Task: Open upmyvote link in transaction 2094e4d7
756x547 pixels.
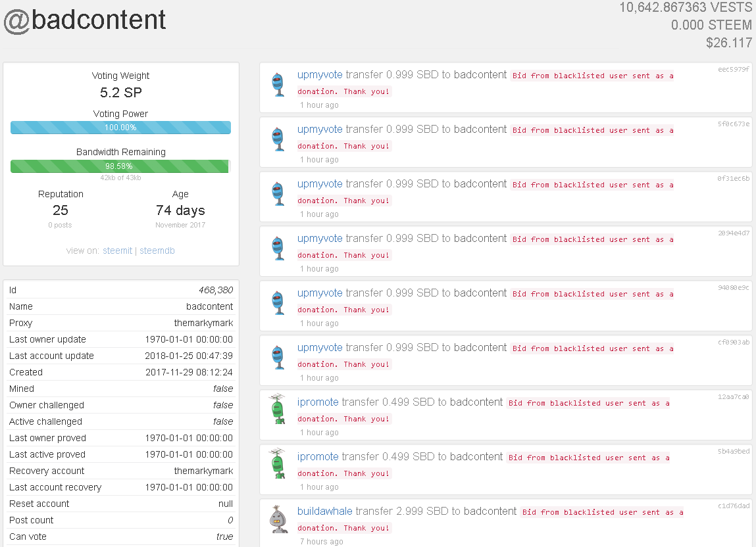Action: click(320, 238)
